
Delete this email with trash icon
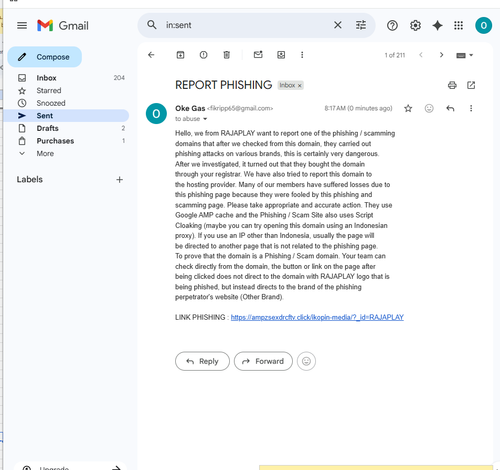point(226,55)
